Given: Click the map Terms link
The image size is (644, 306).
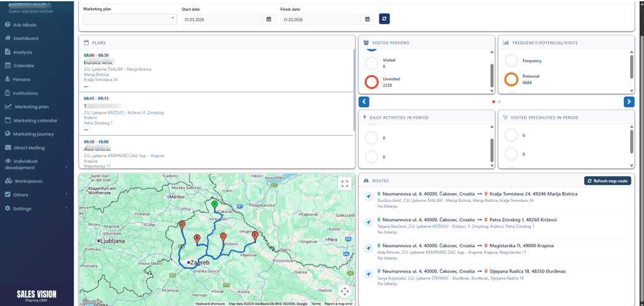Looking at the screenshot, I should coord(316,303).
